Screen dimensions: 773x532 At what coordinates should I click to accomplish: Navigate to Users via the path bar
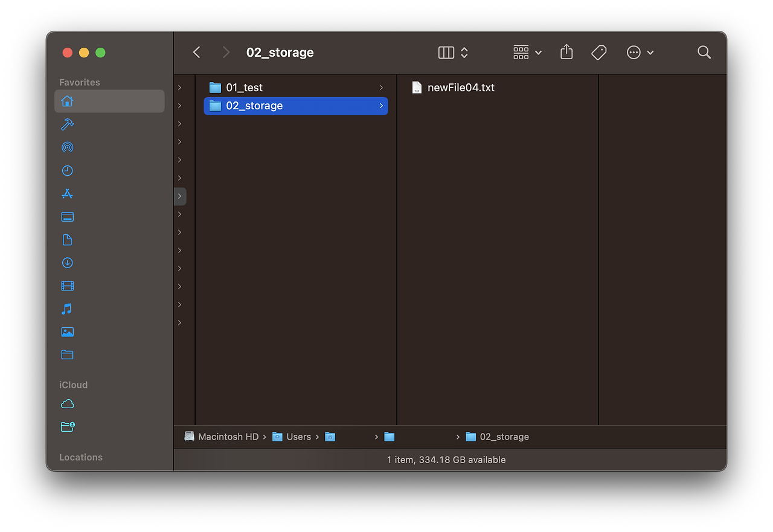(299, 437)
